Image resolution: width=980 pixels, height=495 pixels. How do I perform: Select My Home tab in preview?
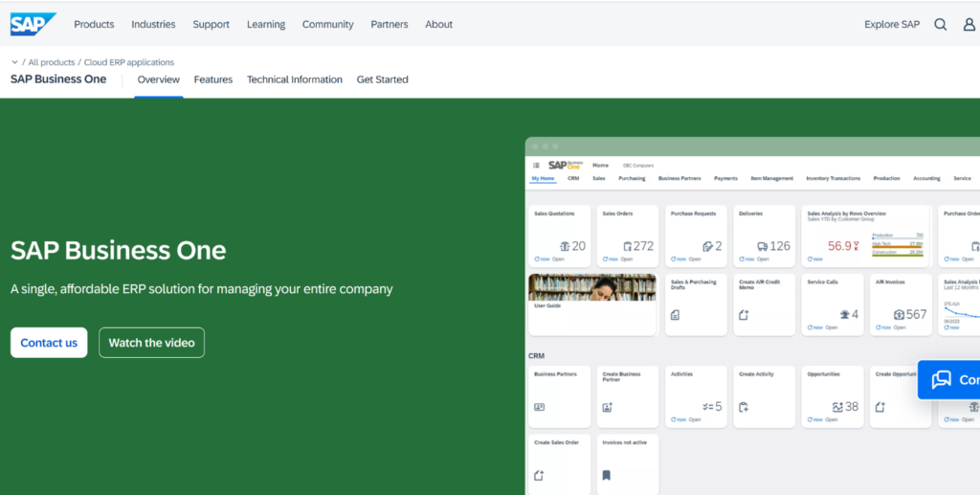tap(543, 178)
